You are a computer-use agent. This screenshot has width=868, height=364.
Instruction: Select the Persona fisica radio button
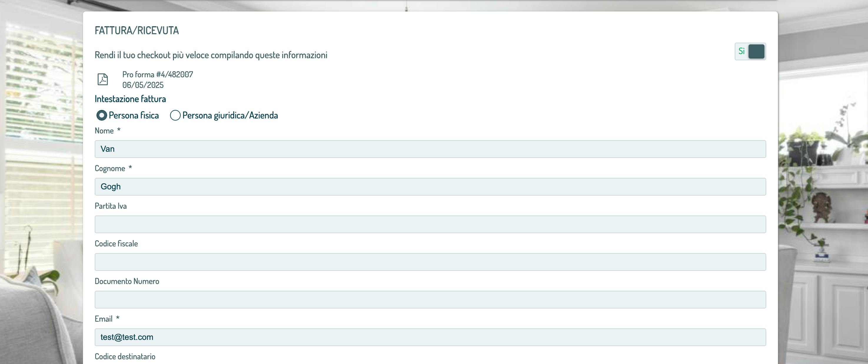click(102, 116)
